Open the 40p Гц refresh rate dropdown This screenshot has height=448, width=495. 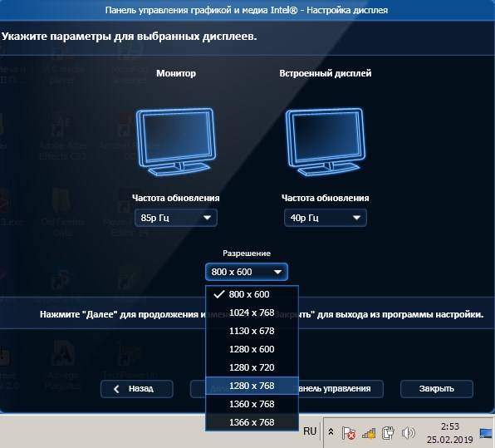tap(326, 218)
